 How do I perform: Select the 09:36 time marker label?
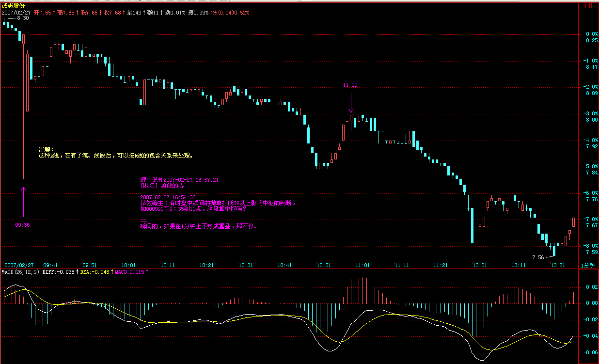23,225
